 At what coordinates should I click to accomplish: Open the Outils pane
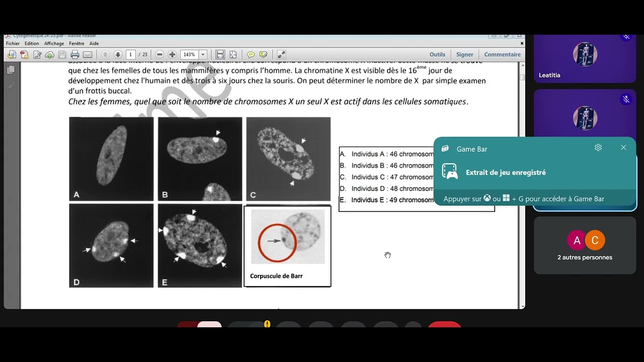coord(437,54)
